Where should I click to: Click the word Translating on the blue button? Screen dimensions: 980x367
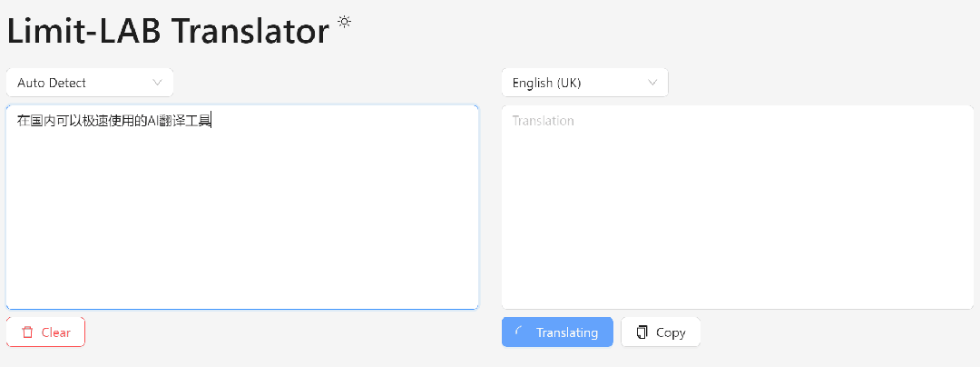click(567, 332)
